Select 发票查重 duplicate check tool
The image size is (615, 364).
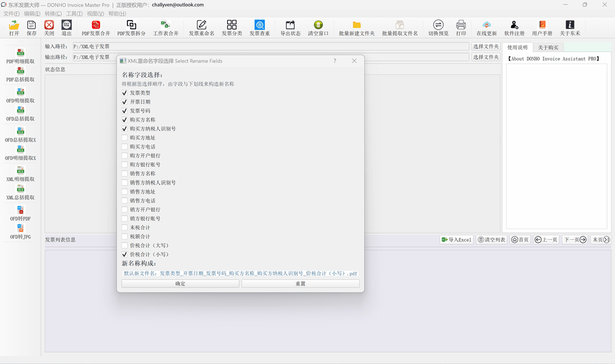[x=260, y=28]
